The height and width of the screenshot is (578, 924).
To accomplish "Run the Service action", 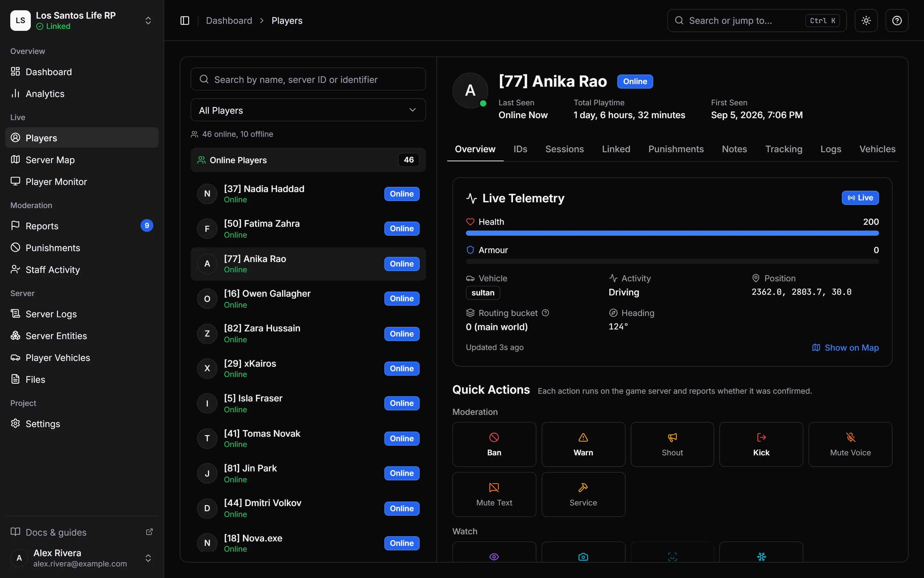I will tap(583, 494).
